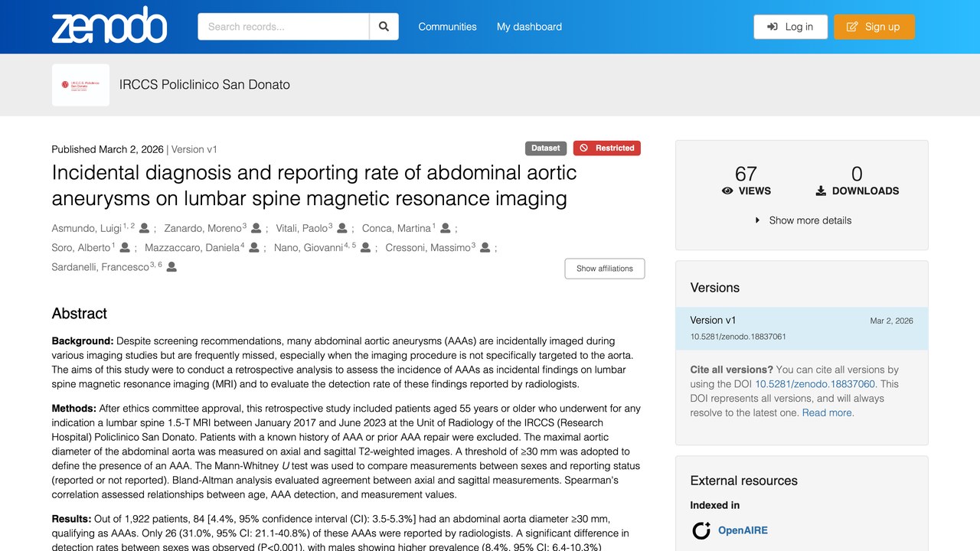The image size is (980, 551).
Task: Open profile icon next to Conca, Martina
Action: (x=445, y=228)
